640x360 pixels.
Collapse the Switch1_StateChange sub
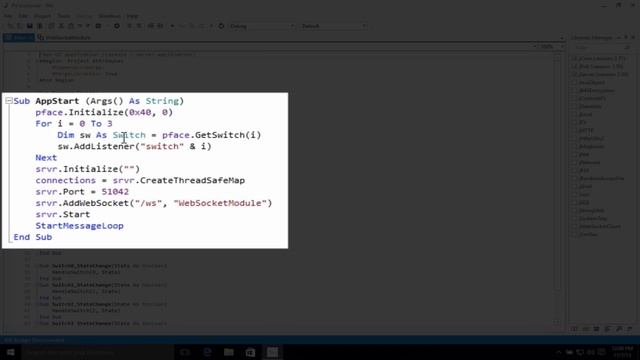[x=38, y=285]
